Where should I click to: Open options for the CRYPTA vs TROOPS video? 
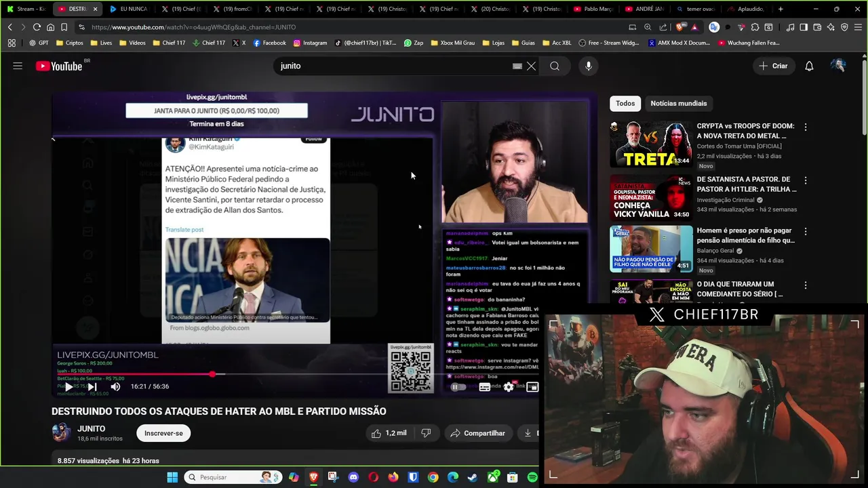(805, 127)
